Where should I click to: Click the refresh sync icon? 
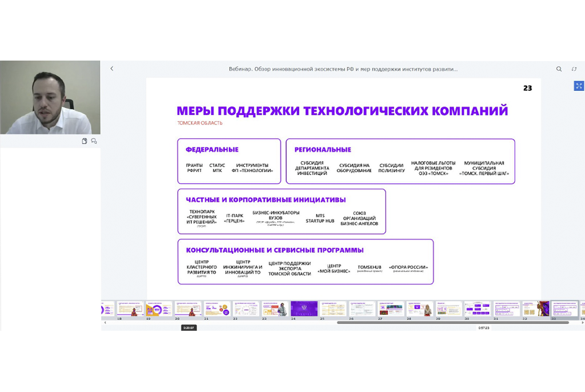coord(574,69)
